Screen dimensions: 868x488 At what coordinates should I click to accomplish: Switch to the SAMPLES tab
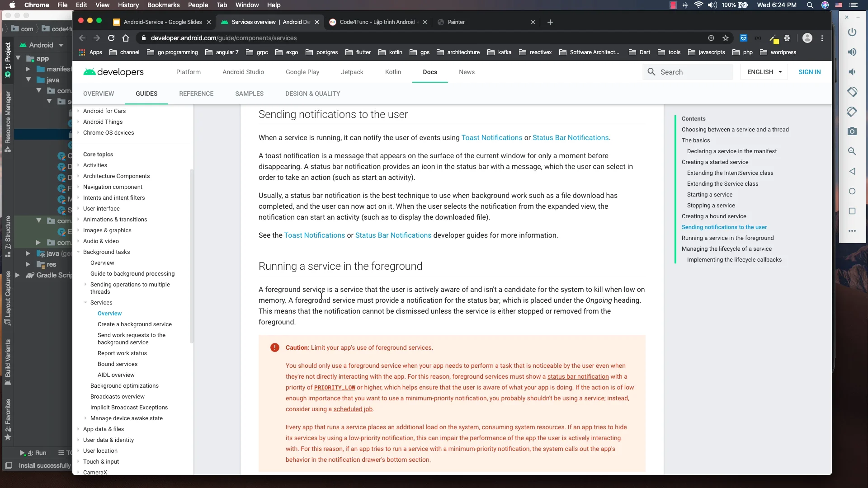tap(249, 94)
